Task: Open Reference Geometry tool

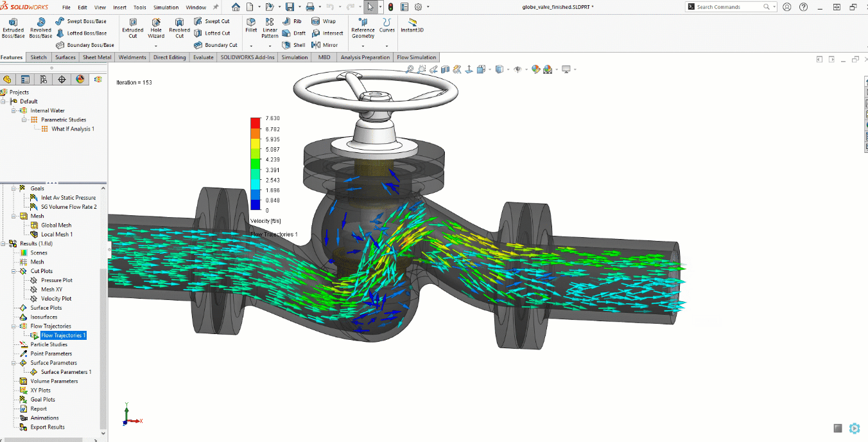Action: 363,28
